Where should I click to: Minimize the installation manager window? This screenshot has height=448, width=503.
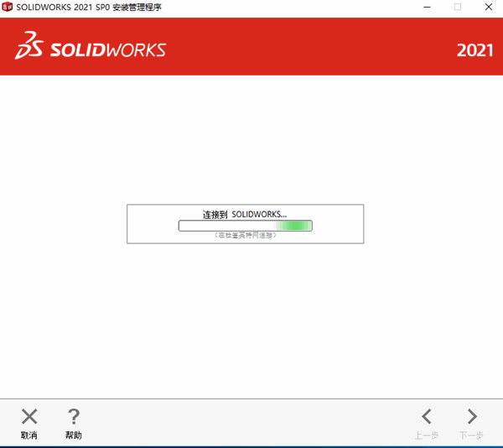tap(426, 7)
